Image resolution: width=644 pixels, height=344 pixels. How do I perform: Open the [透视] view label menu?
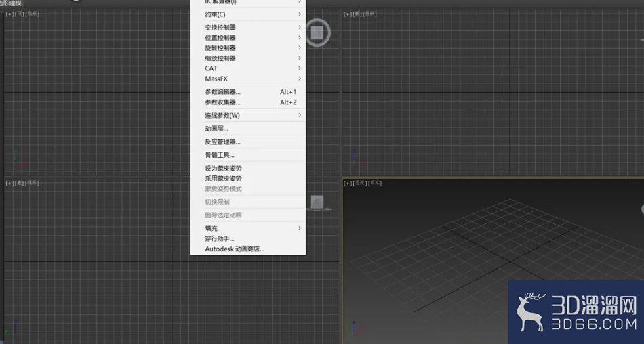pyautogui.click(x=360, y=183)
